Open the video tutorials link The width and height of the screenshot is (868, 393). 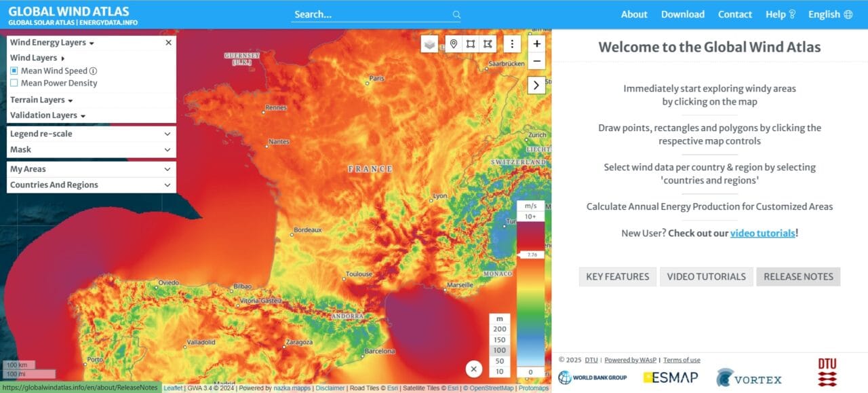(x=761, y=233)
